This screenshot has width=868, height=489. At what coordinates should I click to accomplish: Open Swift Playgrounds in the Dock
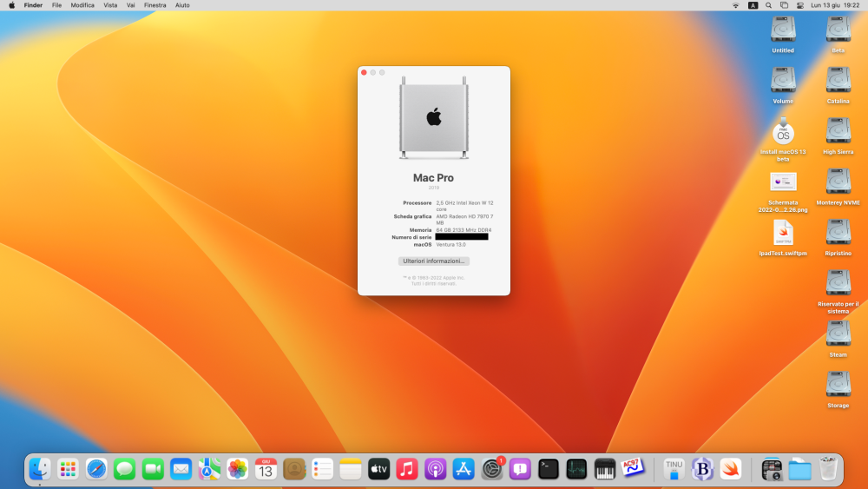click(731, 470)
